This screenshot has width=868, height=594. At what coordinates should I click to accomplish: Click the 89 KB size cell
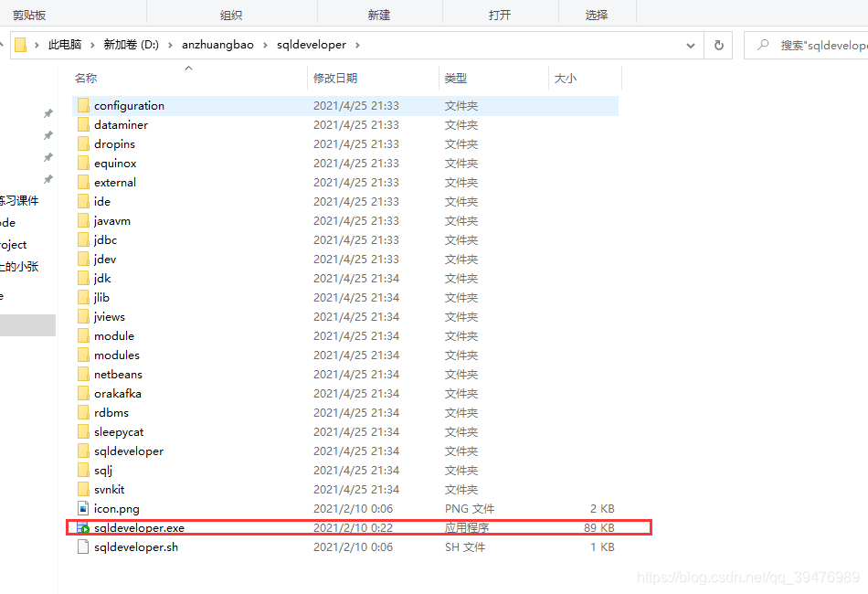pyautogui.click(x=599, y=527)
